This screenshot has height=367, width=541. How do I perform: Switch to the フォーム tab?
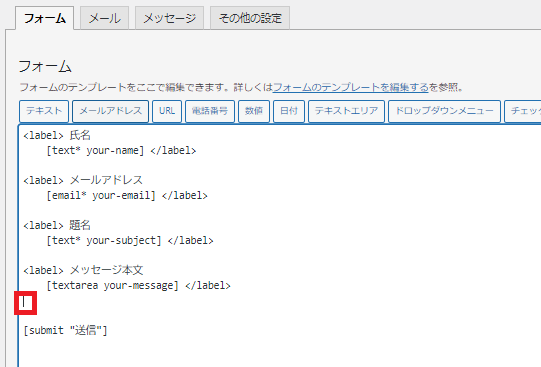coord(45,18)
